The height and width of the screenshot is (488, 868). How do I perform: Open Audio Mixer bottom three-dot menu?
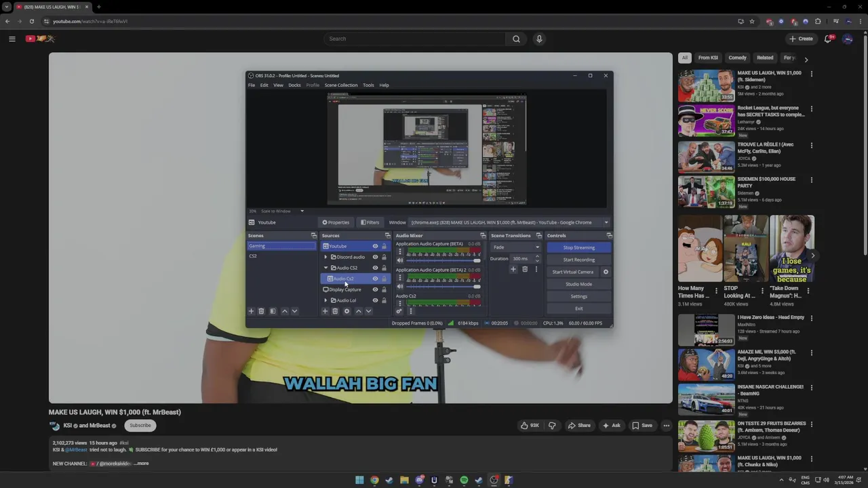[x=410, y=311]
